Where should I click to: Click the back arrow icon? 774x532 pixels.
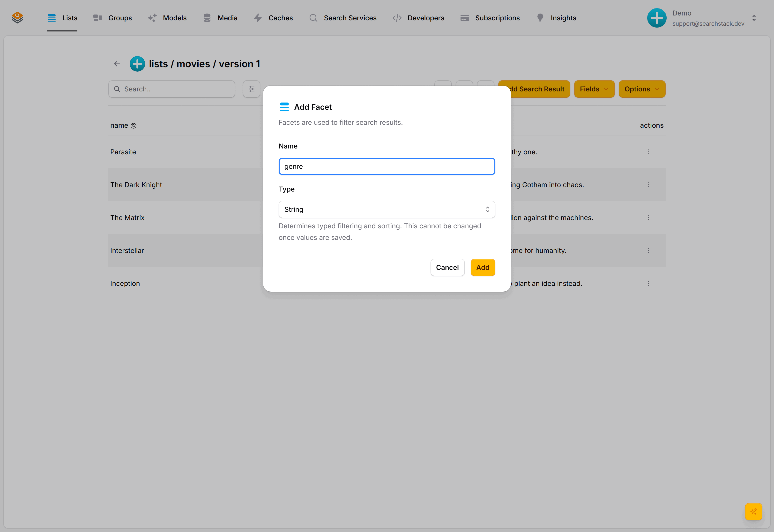click(117, 64)
